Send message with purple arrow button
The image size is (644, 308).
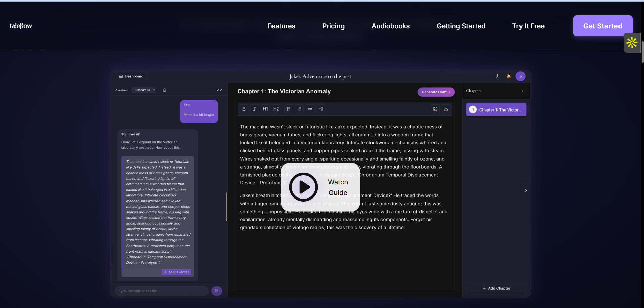pyautogui.click(x=217, y=291)
